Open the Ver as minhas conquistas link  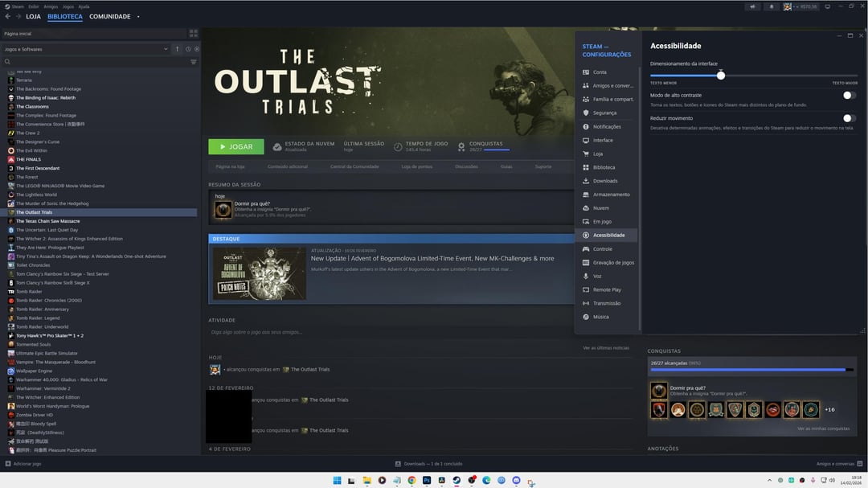[823, 429]
